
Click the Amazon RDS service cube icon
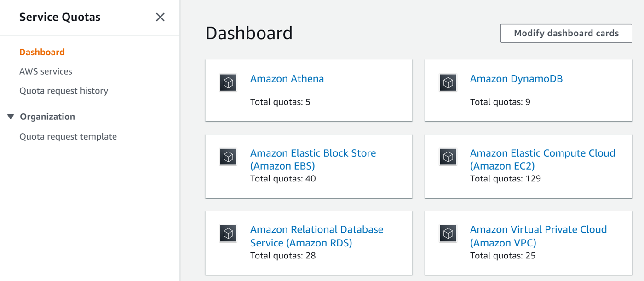[x=228, y=233]
